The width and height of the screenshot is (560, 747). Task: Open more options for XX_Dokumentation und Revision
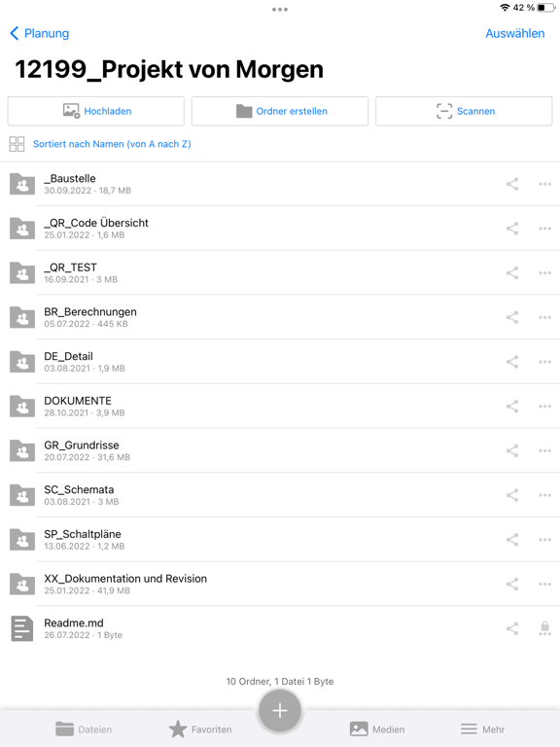tap(544, 584)
